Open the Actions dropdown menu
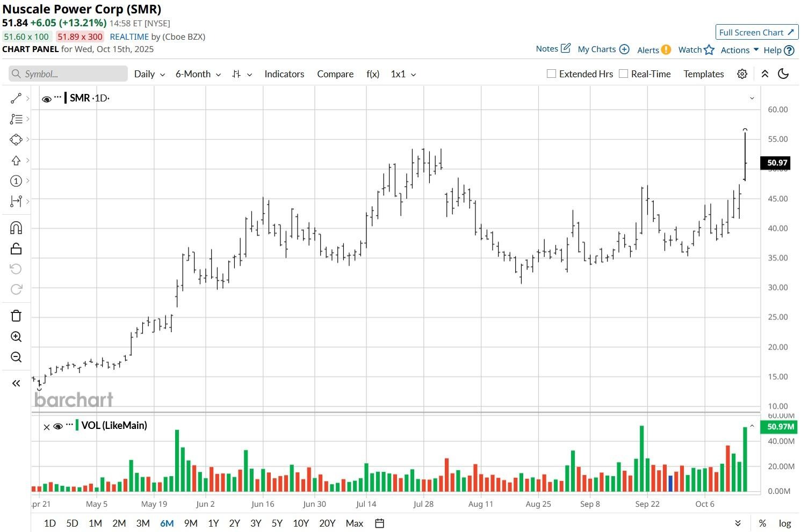This screenshot has width=801, height=532. coord(740,50)
